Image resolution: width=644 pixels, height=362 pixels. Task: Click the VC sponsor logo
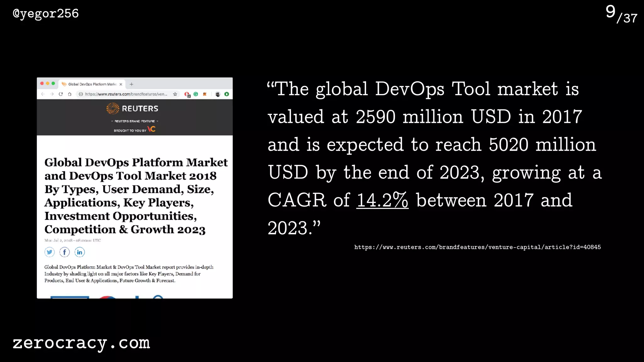click(x=152, y=129)
